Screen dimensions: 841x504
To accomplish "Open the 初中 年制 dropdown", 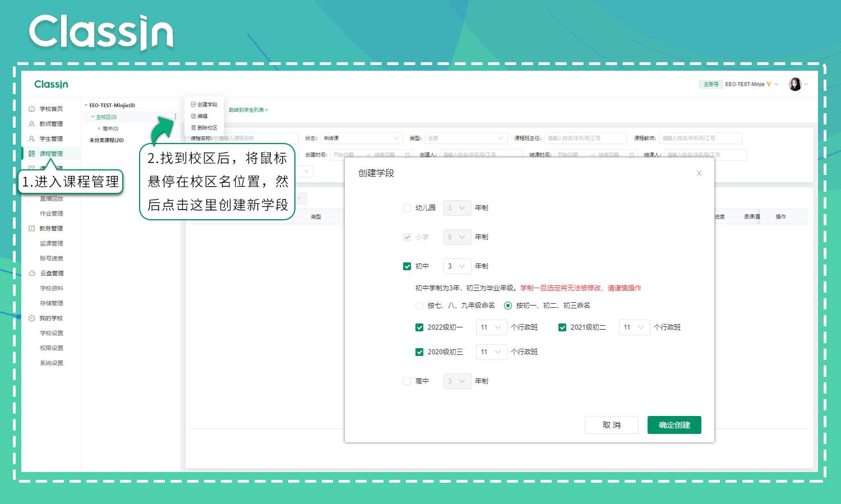I will tap(457, 266).
